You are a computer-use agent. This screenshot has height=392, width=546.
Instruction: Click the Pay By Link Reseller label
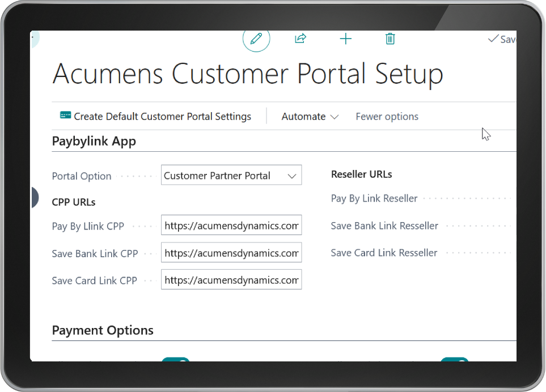(374, 198)
